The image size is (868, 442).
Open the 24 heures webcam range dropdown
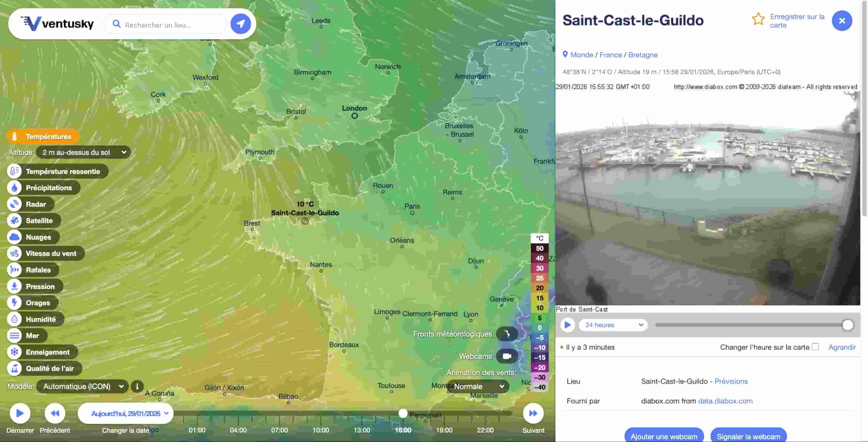[613, 325]
